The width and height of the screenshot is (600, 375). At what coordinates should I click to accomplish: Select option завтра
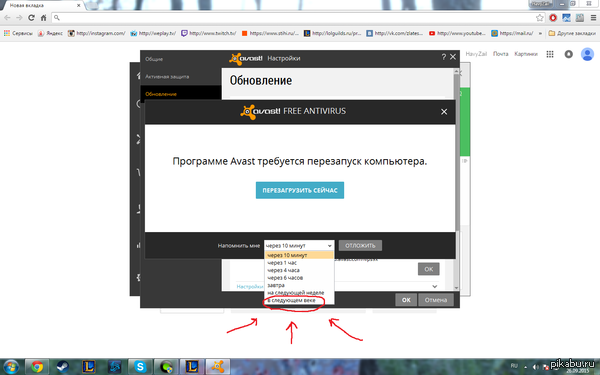(x=299, y=285)
